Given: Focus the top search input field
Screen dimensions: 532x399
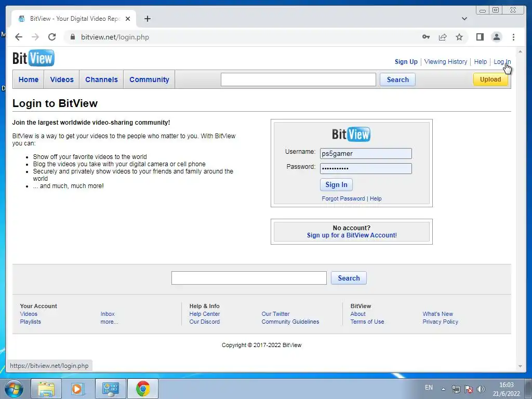Looking at the screenshot, I should click(298, 79).
